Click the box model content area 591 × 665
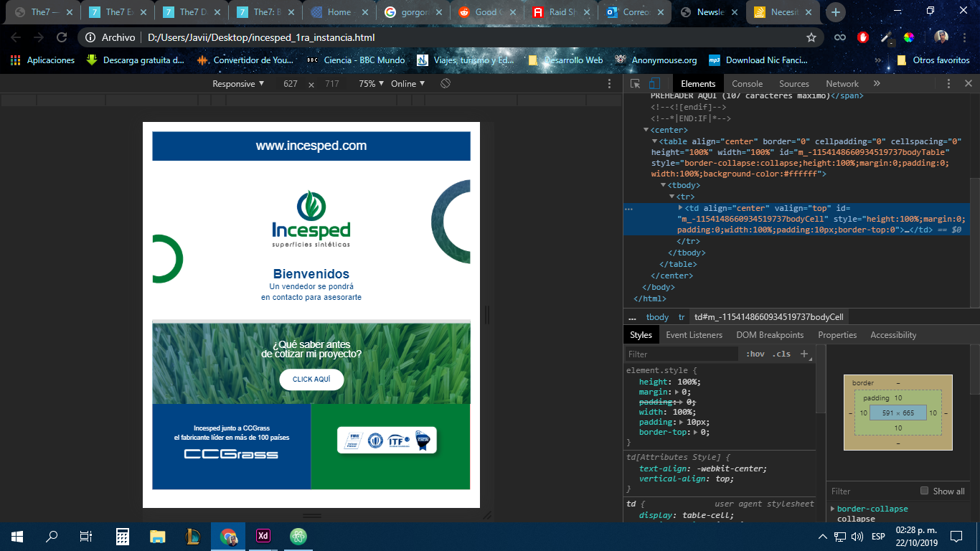The height and width of the screenshot is (551, 980). pos(897,413)
